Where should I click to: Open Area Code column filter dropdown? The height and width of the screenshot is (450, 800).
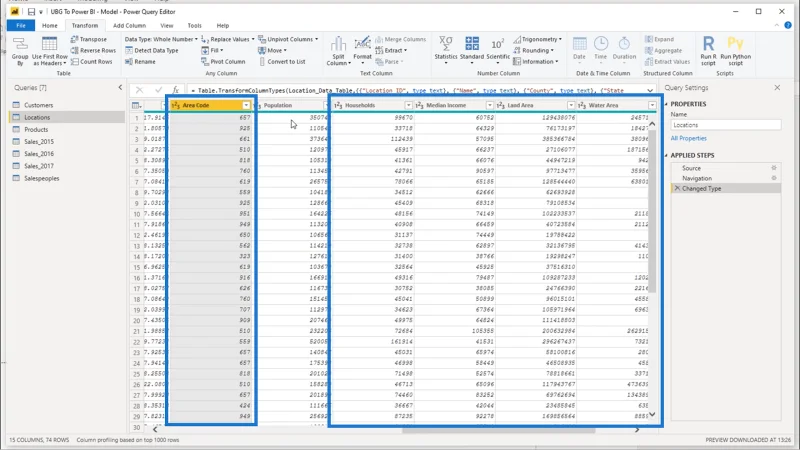pos(246,105)
